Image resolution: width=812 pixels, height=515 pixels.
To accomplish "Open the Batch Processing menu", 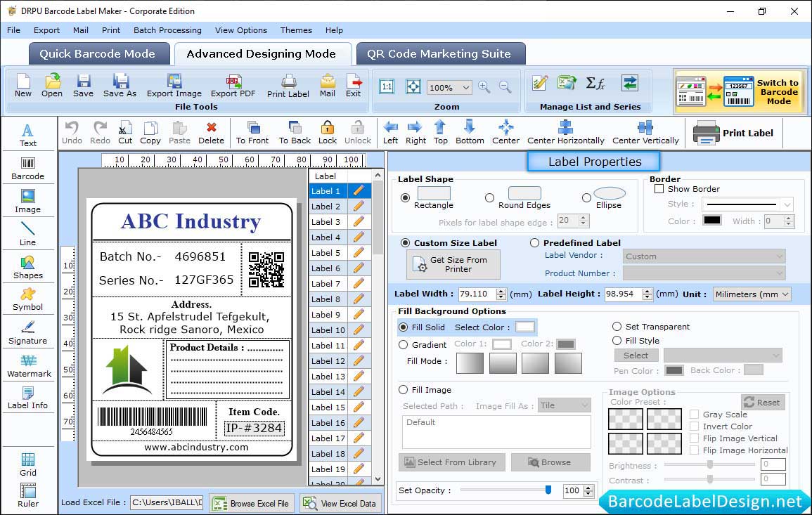I will [x=167, y=30].
